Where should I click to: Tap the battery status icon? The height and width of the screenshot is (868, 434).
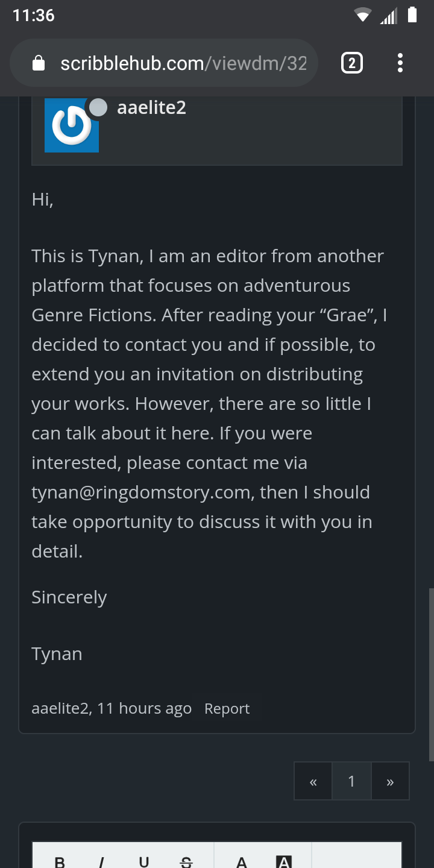(x=412, y=15)
